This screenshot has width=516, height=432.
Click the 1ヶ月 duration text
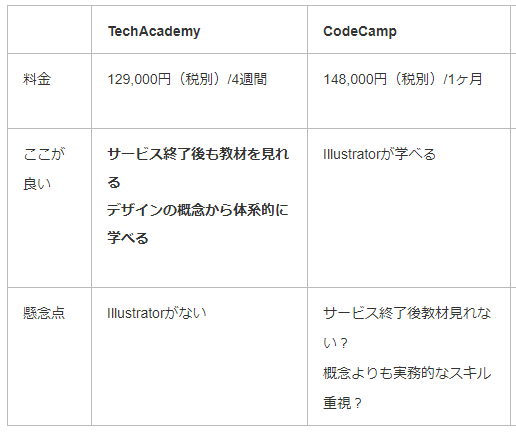[465, 79]
